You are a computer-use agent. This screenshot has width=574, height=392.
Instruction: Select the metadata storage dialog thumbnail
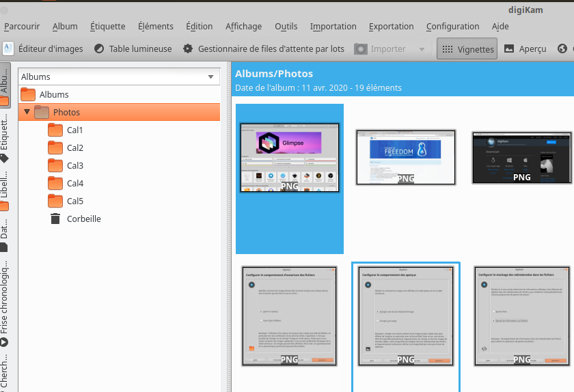coord(521,316)
